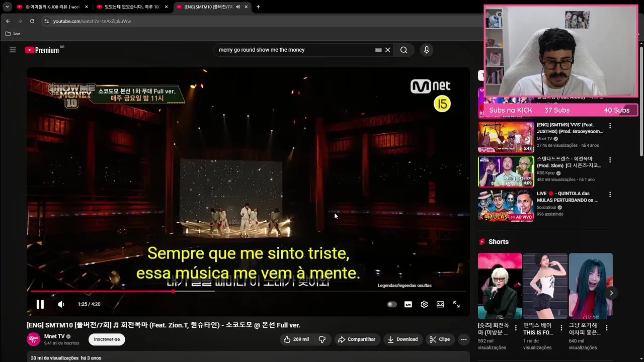
Task: Show next Shorts with arrow
Action: pyautogui.click(x=611, y=293)
